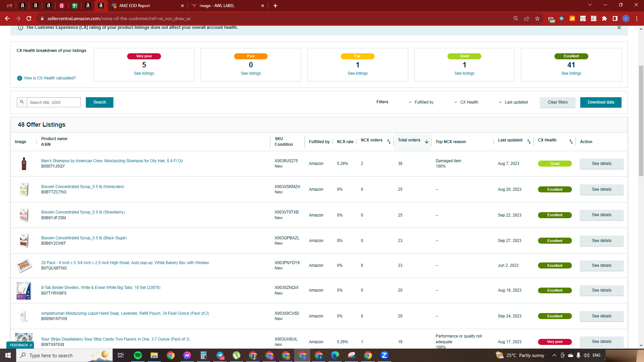Click the search magnifier icon in listings search
Screen dimensions: 644x362
[22, 102]
